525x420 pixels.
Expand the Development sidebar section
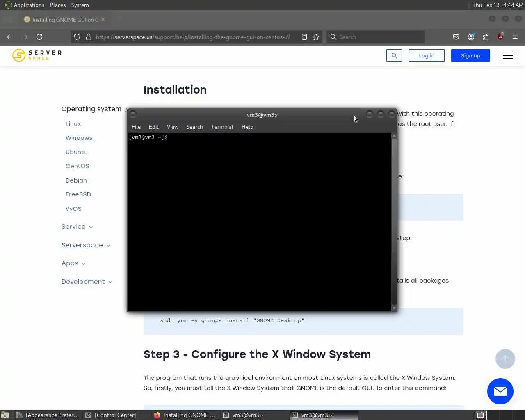87,282
